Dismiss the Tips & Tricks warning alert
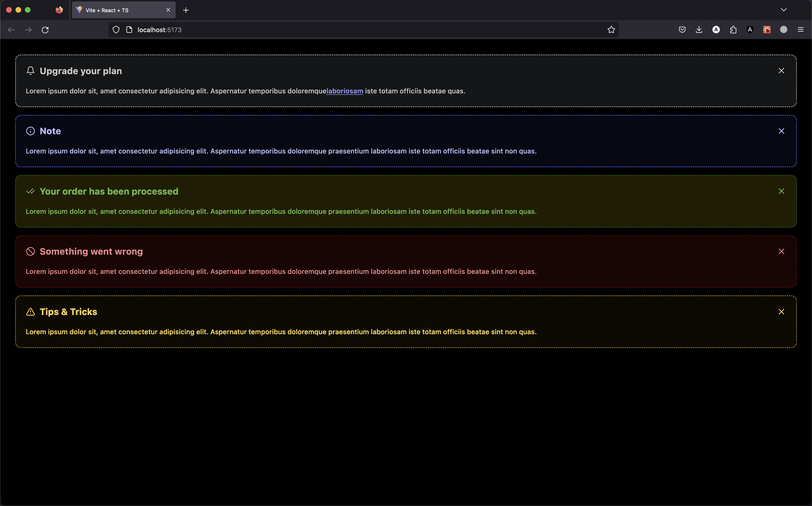Screen dimensions: 812x506 tap(781, 312)
